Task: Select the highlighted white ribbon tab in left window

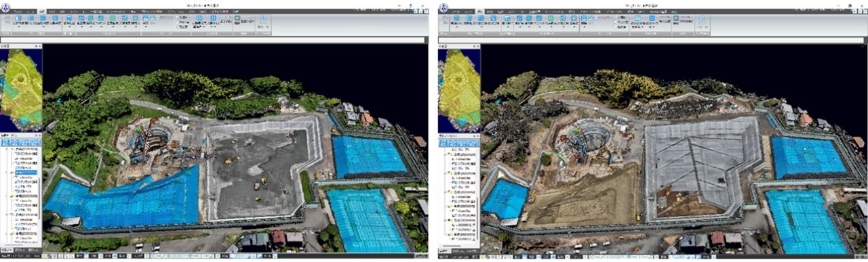Action: click(x=42, y=11)
